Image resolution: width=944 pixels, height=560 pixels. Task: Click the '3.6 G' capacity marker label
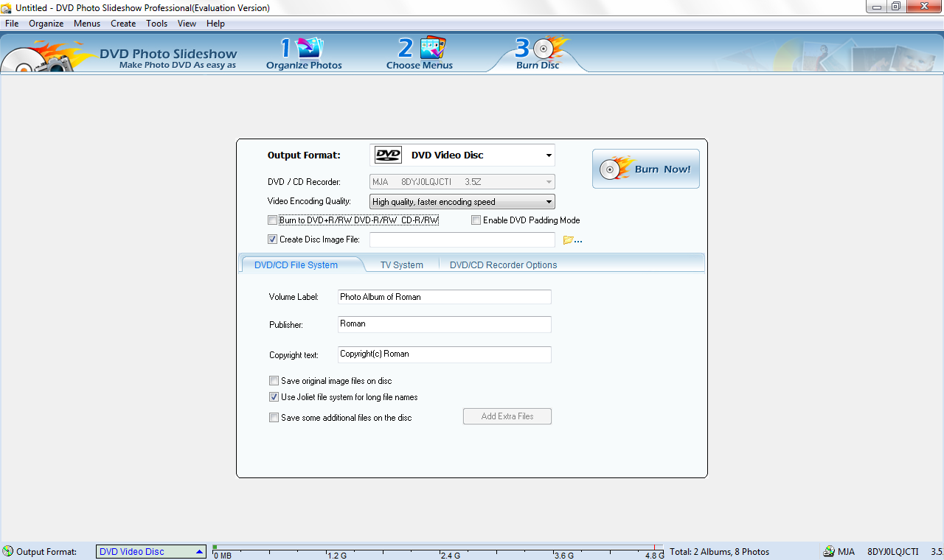point(564,556)
